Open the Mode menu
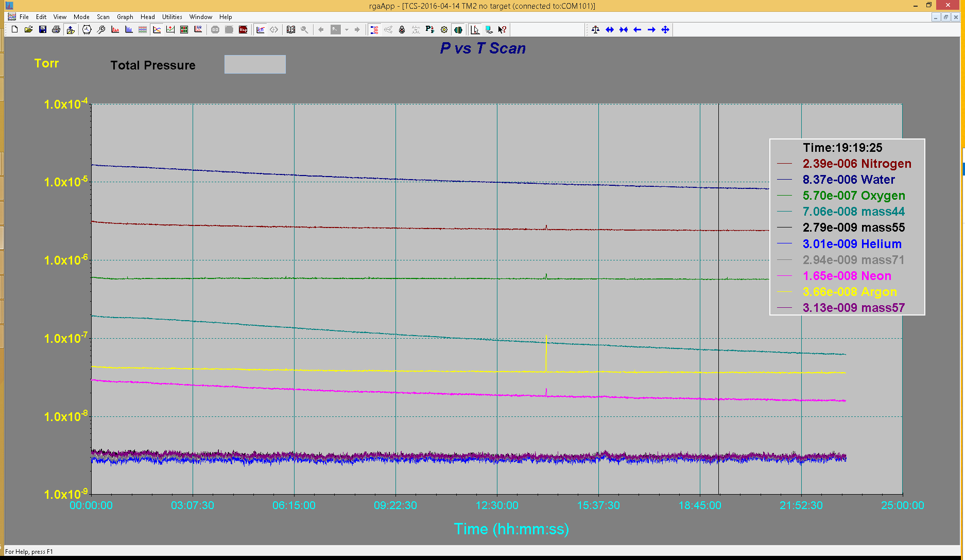 (81, 17)
